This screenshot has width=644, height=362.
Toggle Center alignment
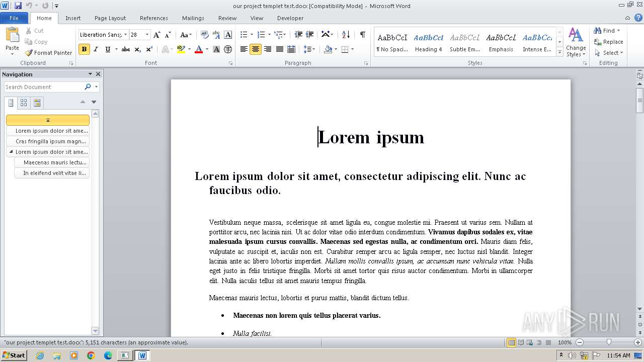[x=256, y=49]
